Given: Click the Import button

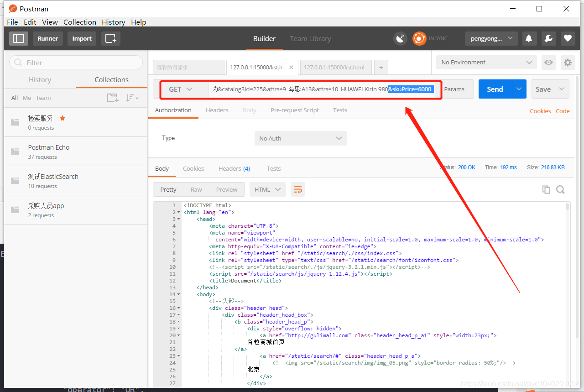Looking at the screenshot, I should (x=82, y=39).
